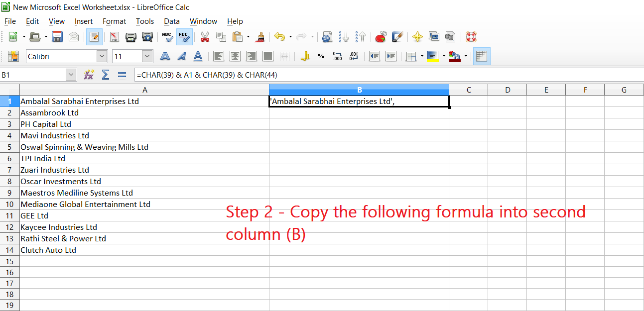Increase cell indent

coord(391,56)
